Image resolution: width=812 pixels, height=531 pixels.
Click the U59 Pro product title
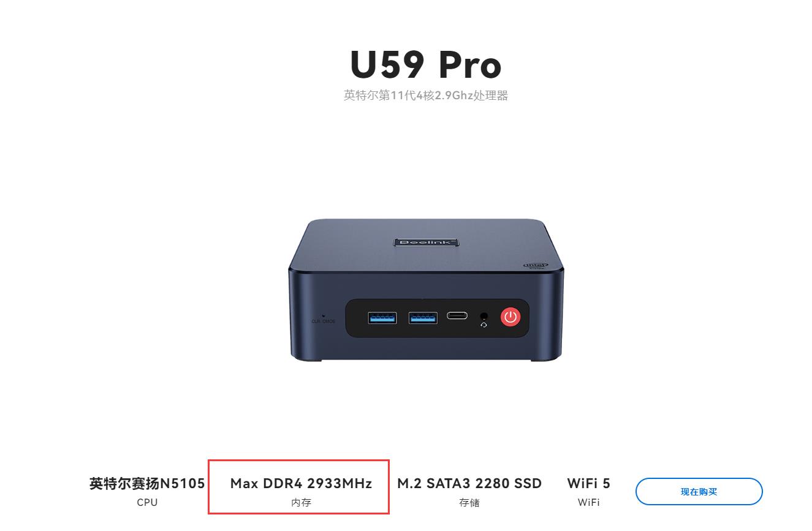(426, 64)
